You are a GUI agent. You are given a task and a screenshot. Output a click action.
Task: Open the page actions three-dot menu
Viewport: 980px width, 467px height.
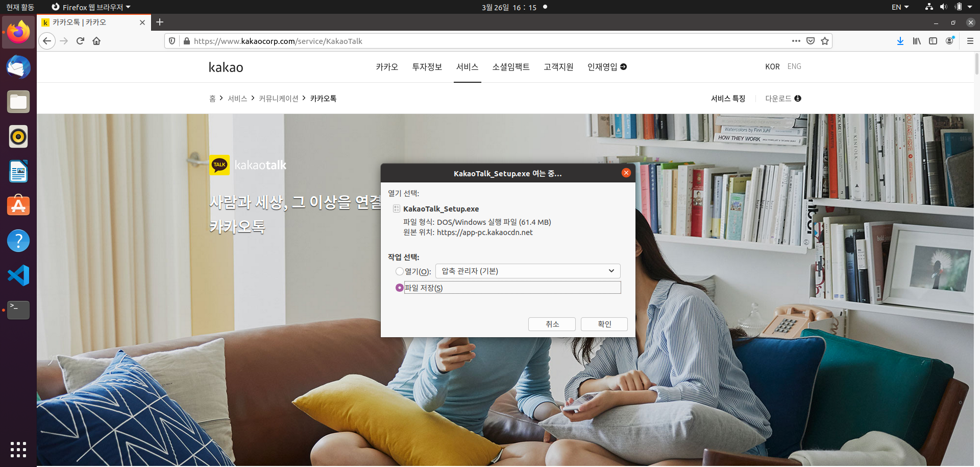coord(796,41)
